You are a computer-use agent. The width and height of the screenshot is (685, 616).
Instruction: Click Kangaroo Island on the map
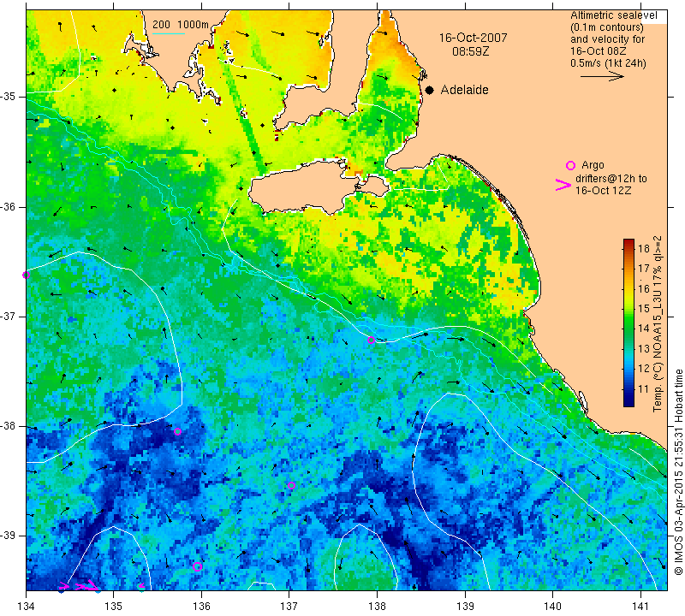tap(301, 188)
